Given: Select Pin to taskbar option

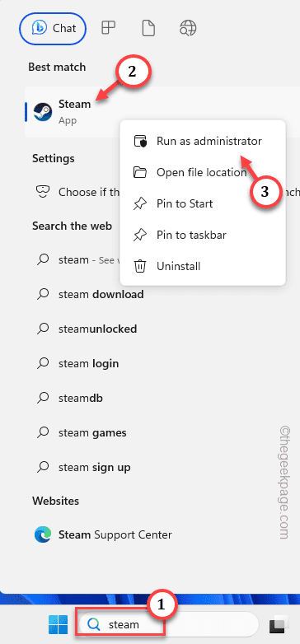Looking at the screenshot, I should [202, 235].
